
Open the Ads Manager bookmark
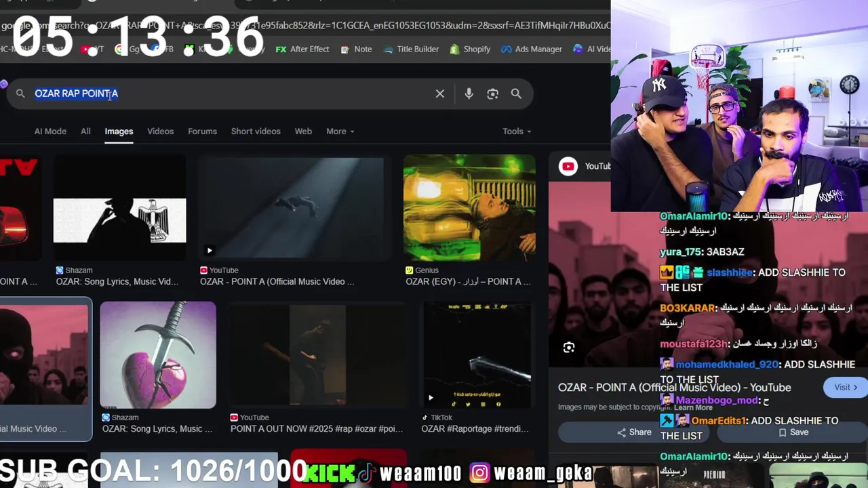pos(532,49)
